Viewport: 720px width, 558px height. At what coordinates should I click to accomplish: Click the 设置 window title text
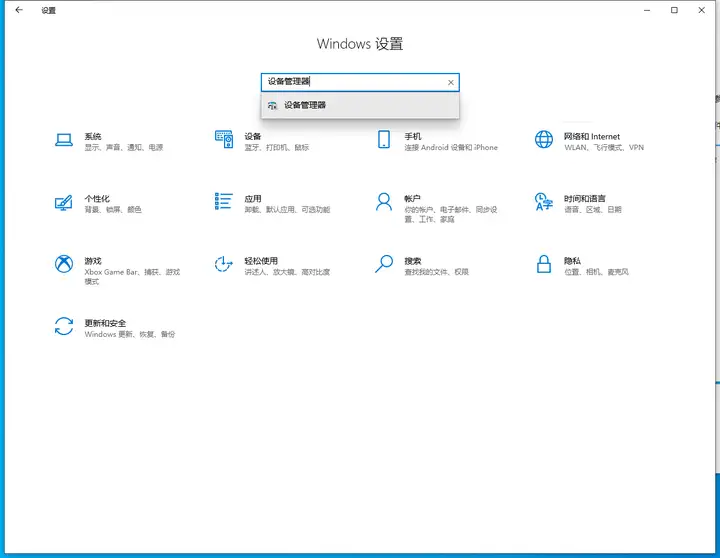click(48, 10)
